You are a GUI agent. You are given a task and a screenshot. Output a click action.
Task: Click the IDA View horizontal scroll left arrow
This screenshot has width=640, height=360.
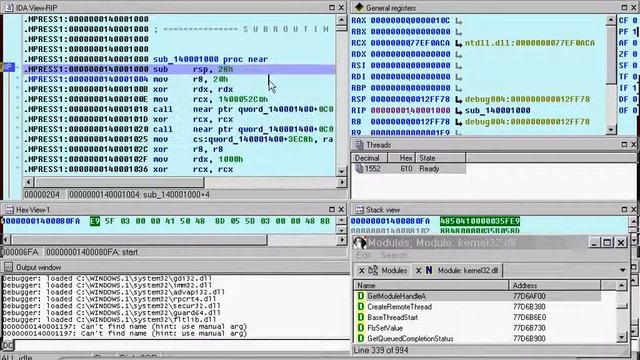pos(28,182)
